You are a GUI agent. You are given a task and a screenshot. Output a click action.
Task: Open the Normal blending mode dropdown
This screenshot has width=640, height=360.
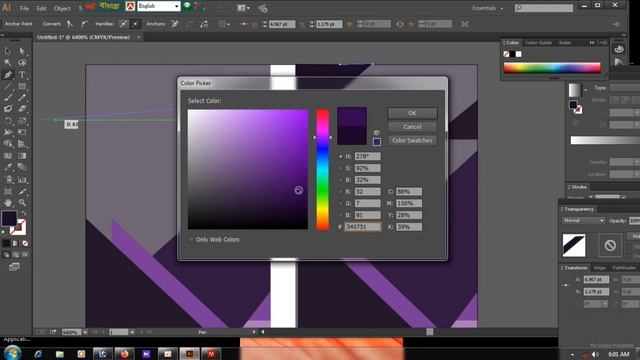click(583, 220)
